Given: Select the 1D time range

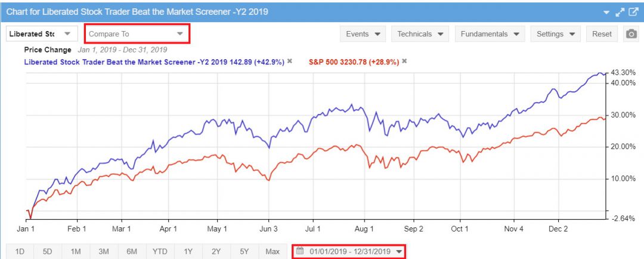Looking at the screenshot, I should click(x=20, y=251).
